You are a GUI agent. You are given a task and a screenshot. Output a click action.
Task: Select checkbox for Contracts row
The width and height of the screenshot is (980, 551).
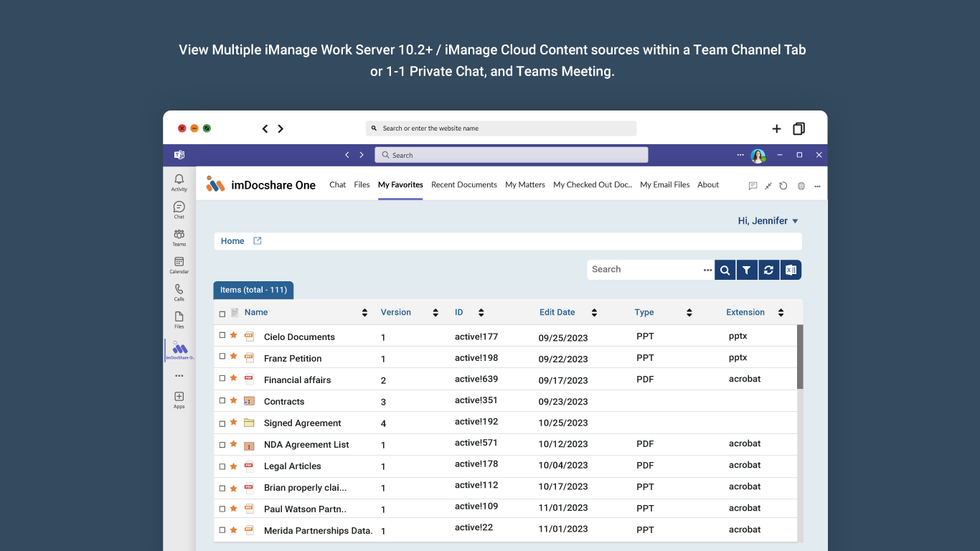222,400
